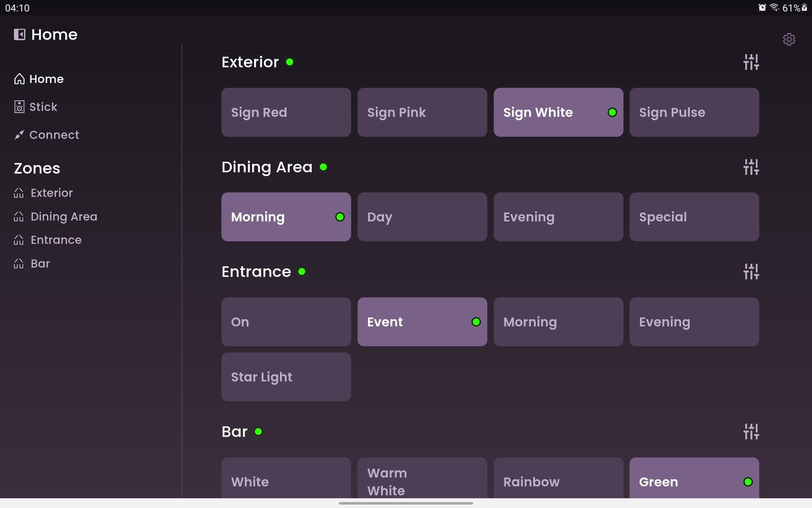Activate Entrance Morning scene
Image resolution: width=812 pixels, height=508 pixels.
pos(558,322)
